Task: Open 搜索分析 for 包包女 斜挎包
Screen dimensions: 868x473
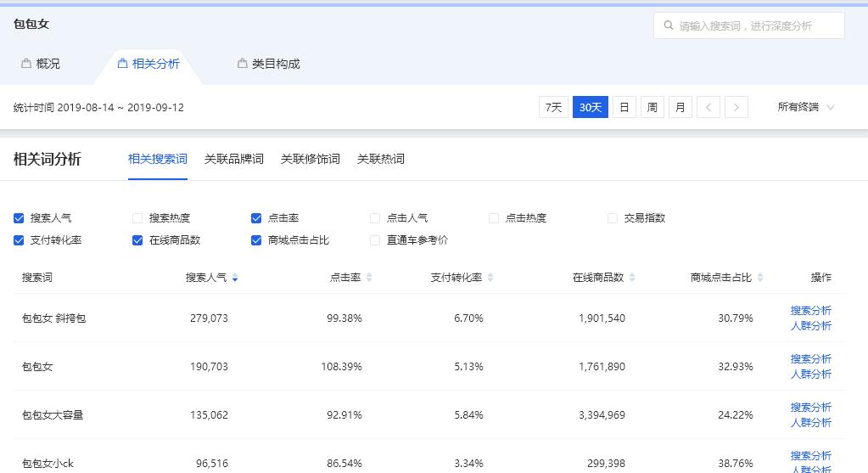Action: click(811, 310)
